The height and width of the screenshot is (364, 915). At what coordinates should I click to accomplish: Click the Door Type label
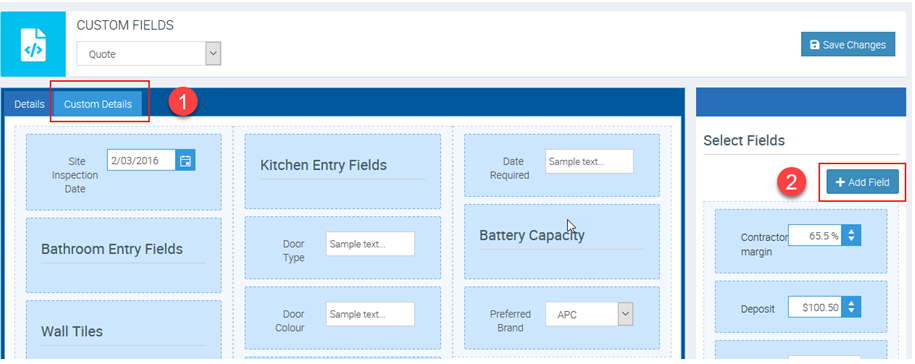click(294, 251)
